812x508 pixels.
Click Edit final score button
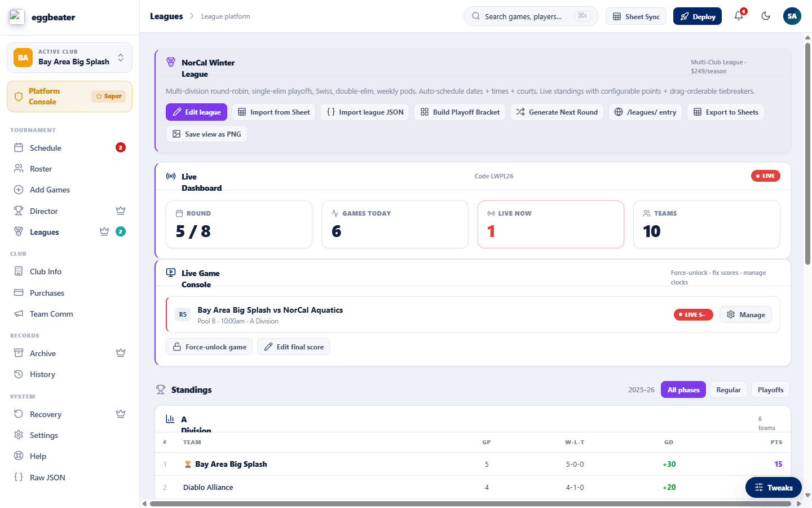pos(293,347)
